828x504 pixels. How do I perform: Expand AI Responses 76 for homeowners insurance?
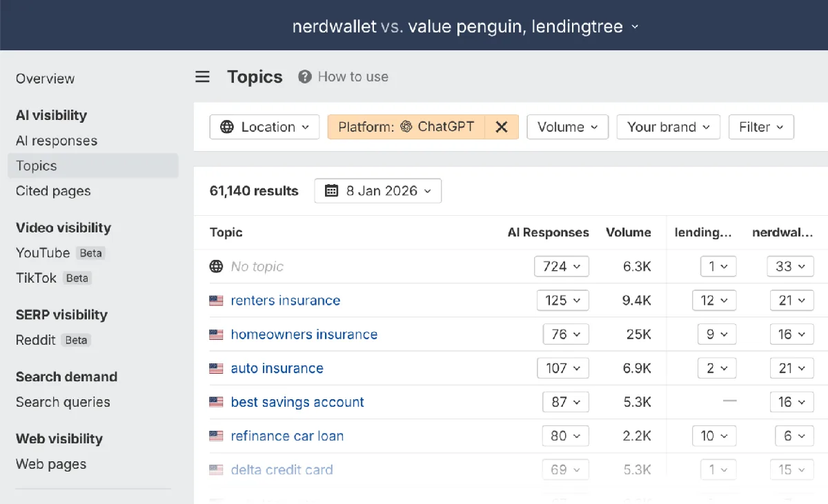pyautogui.click(x=566, y=334)
